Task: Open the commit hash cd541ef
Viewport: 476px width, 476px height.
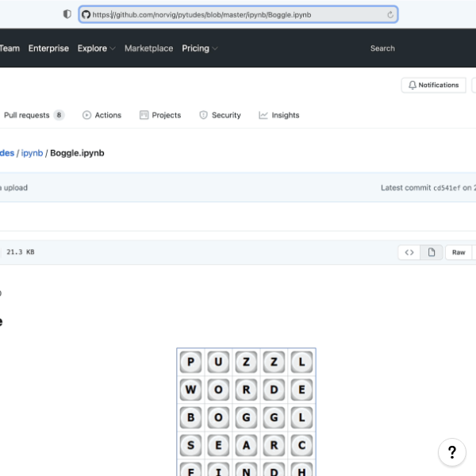Action: 447,188
